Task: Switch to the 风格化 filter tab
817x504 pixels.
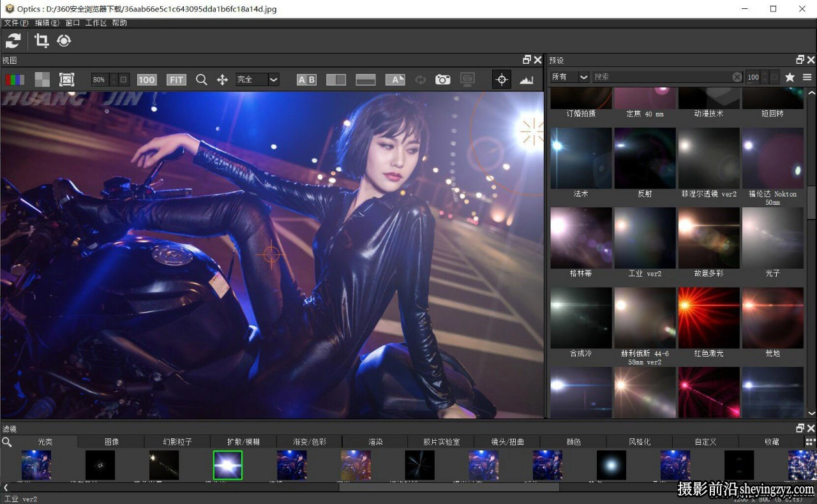Action: coord(640,441)
